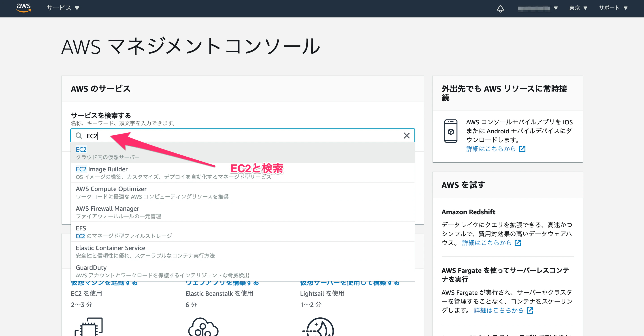Image resolution: width=644 pixels, height=336 pixels.
Task: Select EC2 Image Builder from results
Action: [243, 172]
